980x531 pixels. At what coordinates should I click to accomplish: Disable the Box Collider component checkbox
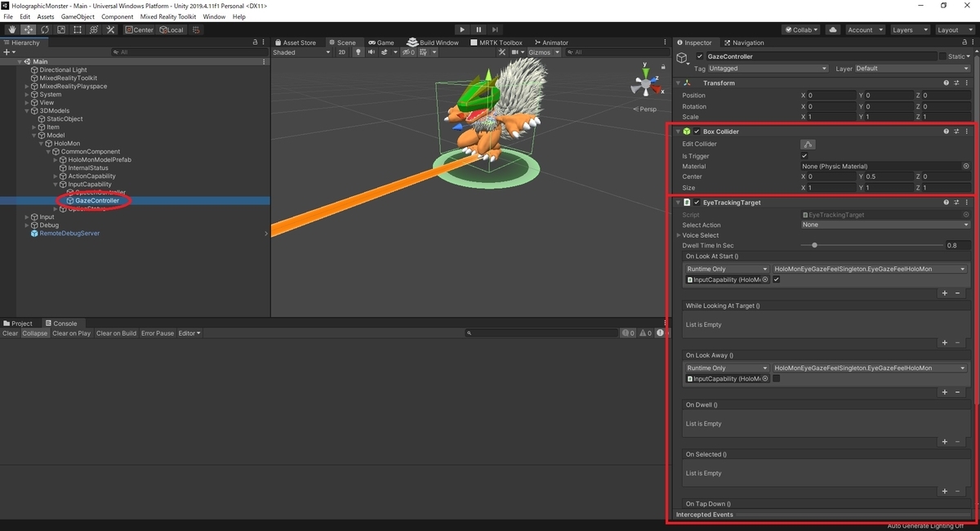tap(697, 132)
